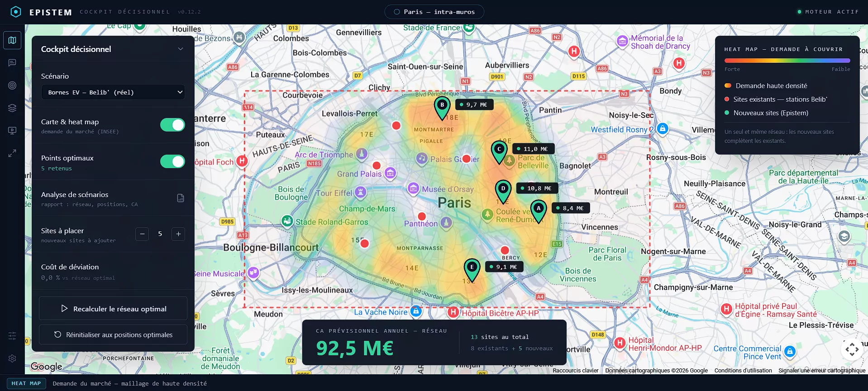
Task: Click the sites count value 5
Action: point(160,234)
